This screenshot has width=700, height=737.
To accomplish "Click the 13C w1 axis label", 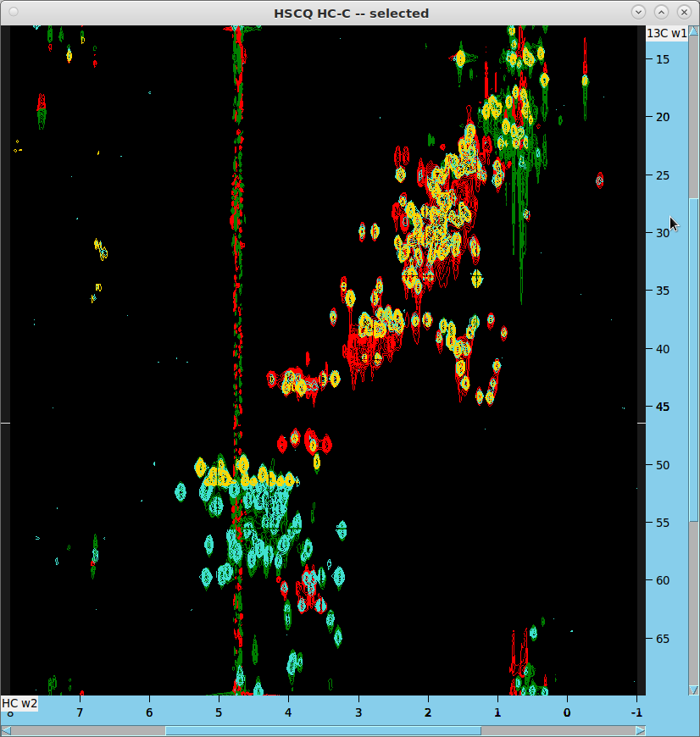I will pos(666,33).
